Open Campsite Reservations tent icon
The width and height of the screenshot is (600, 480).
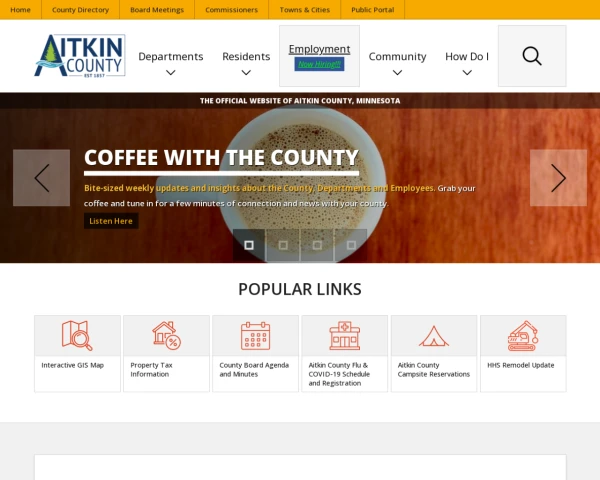click(x=434, y=336)
